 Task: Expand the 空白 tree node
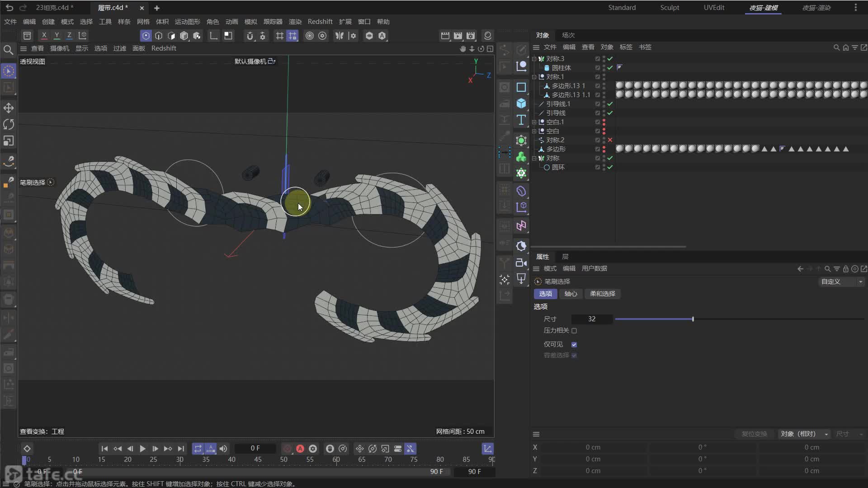[534, 131]
